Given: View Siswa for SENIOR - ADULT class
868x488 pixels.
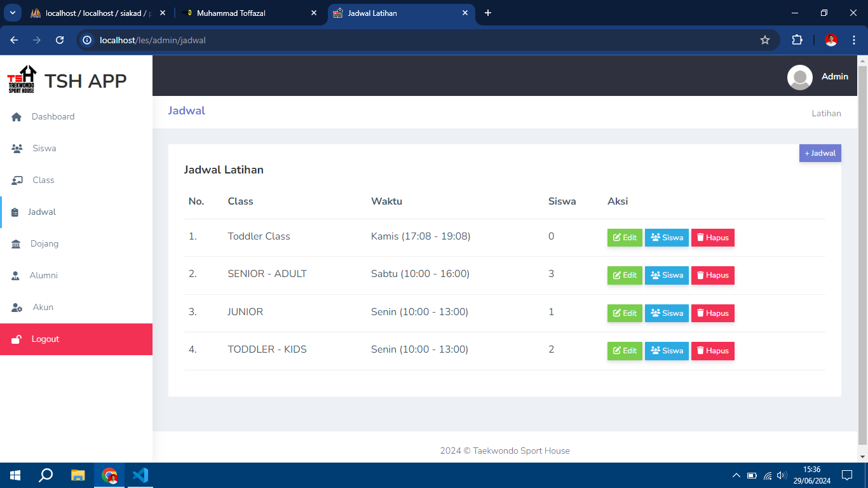Looking at the screenshot, I should pyautogui.click(x=667, y=275).
